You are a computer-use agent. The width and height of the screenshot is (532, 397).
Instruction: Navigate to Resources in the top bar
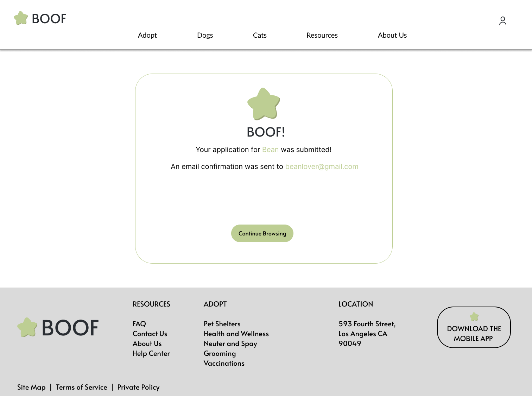pyautogui.click(x=322, y=35)
